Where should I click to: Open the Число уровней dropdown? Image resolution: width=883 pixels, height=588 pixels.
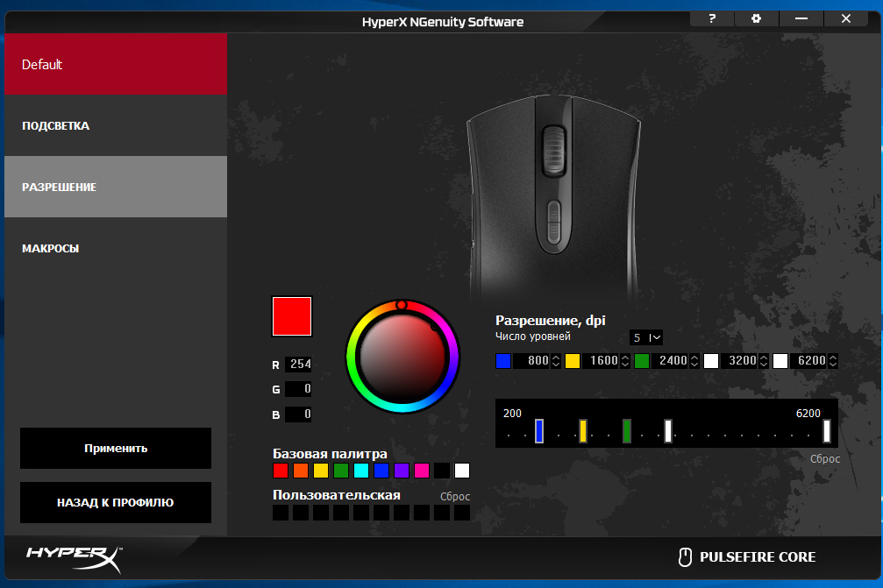coord(646,337)
